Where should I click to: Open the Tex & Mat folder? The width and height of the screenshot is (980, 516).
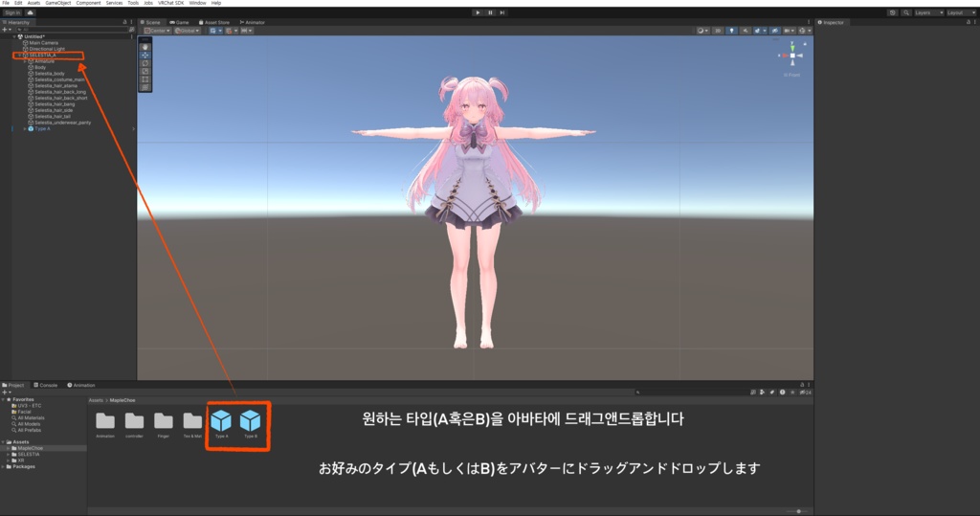[192, 424]
